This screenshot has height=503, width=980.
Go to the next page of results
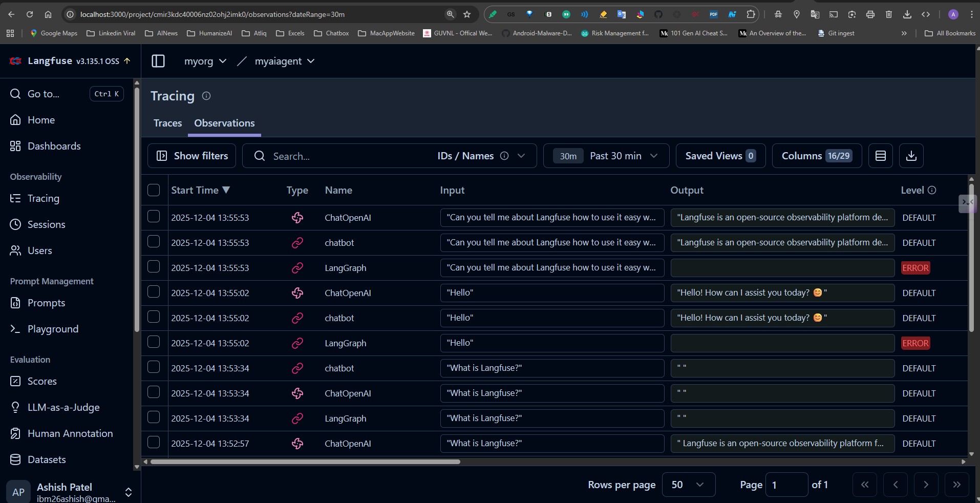(x=926, y=485)
